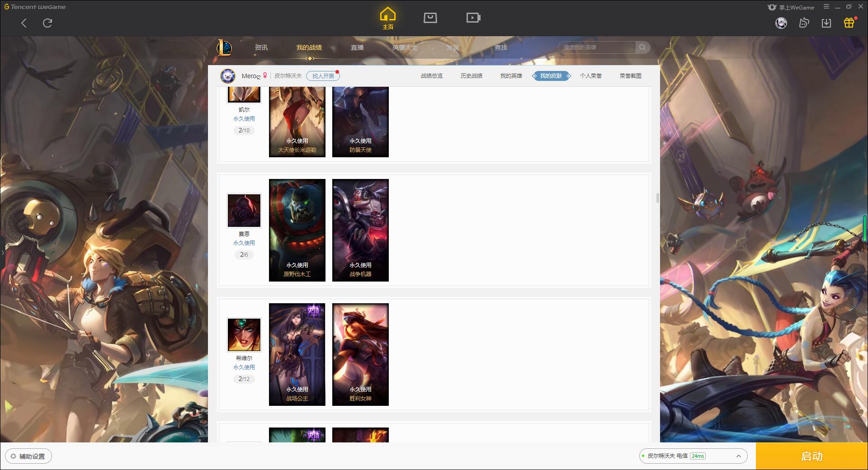Click the Mero username text
The image size is (868, 470).
(x=251, y=76)
